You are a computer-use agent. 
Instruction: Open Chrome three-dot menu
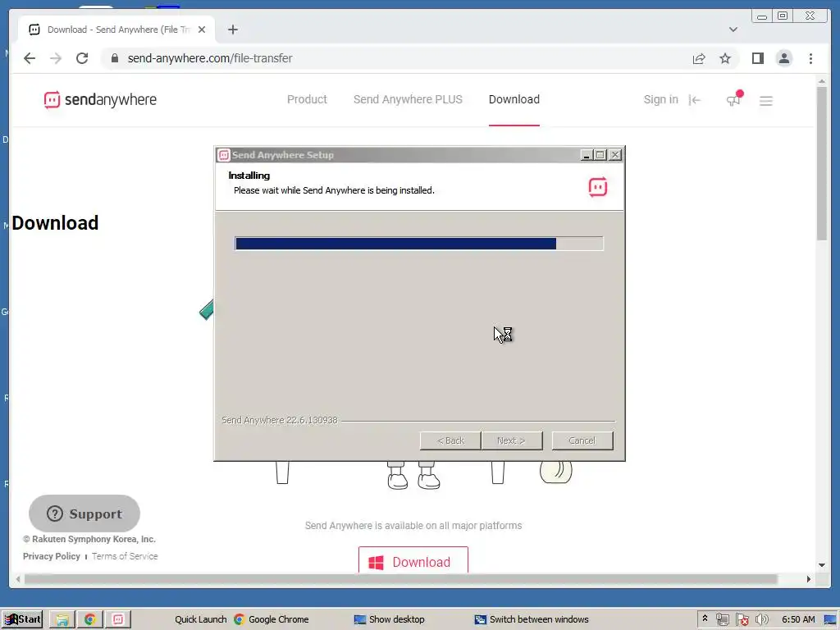coord(810,58)
